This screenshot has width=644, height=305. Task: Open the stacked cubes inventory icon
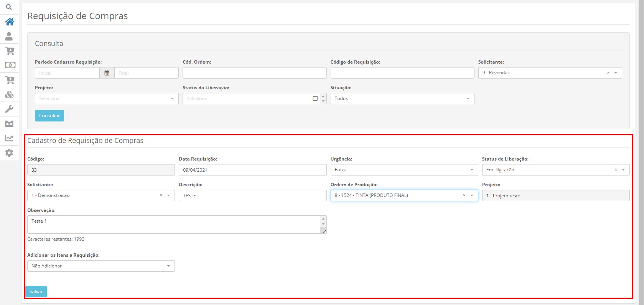pos(9,94)
